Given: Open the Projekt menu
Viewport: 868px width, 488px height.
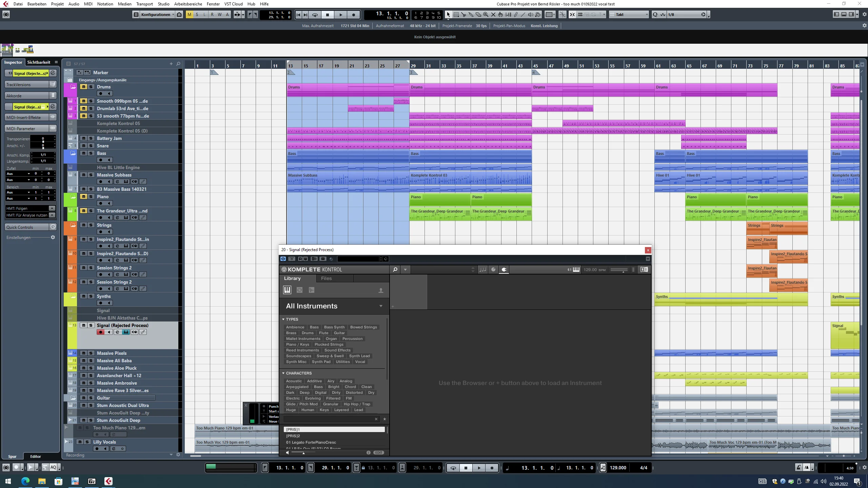Looking at the screenshot, I should 57,4.
